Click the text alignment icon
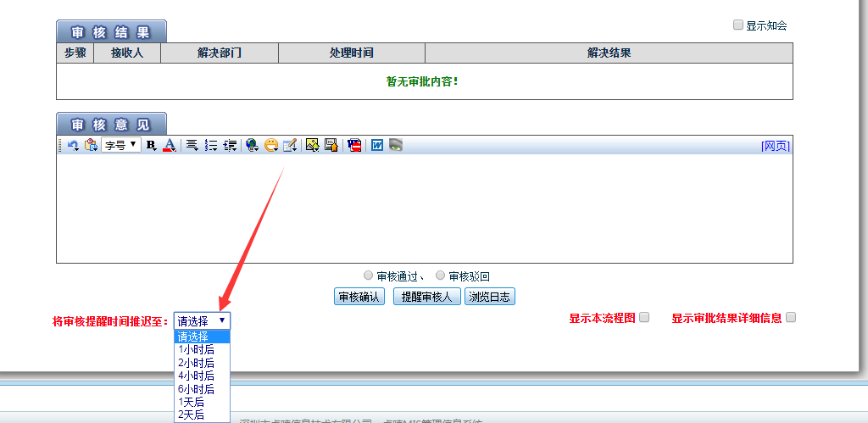Viewport: 868px width, 423px height. click(192, 146)
